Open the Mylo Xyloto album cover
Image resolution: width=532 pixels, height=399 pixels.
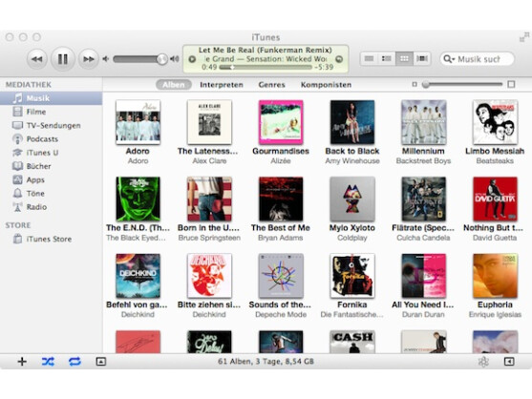tap(352, 199)
